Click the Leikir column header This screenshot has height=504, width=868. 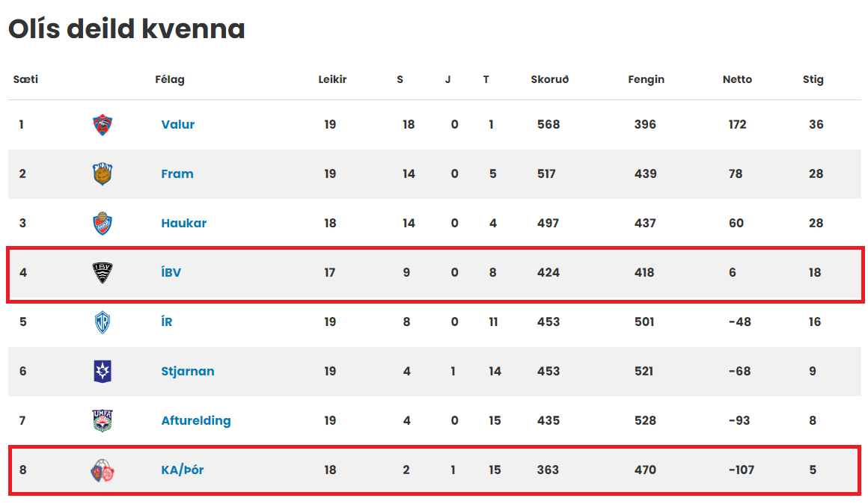[x=332, y=79]
